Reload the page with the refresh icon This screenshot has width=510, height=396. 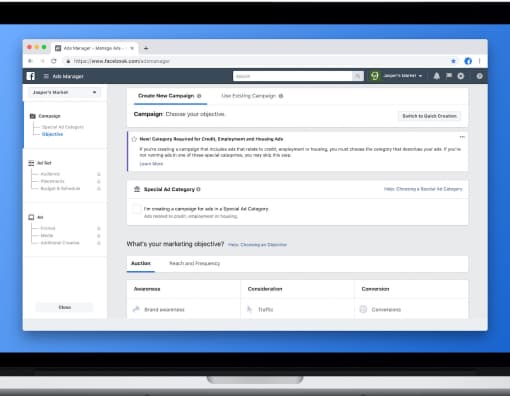54,61
